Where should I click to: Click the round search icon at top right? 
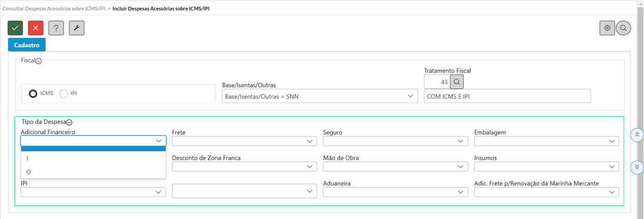click(623, 28)
